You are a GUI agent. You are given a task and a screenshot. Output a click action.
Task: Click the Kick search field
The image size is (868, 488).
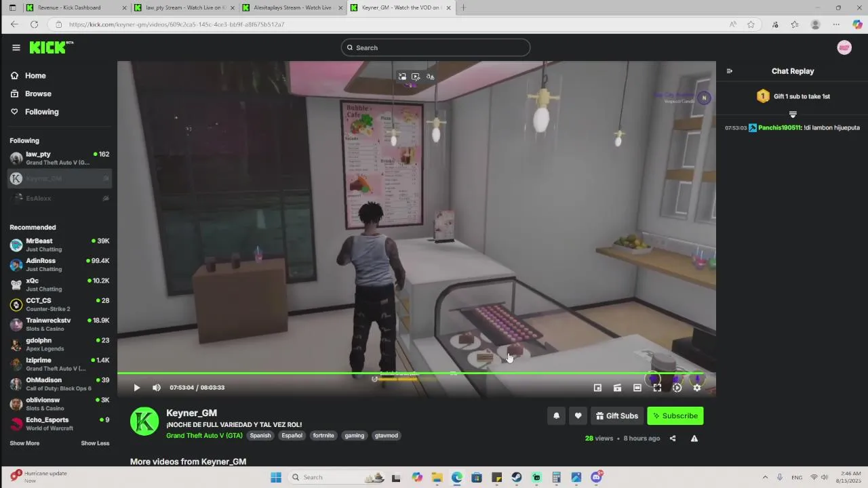[x=435, y=47]
